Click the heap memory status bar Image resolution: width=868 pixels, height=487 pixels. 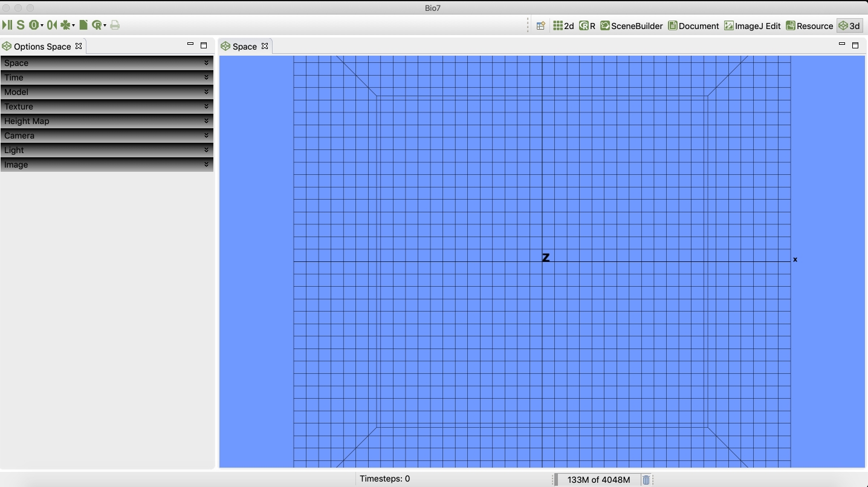click(x=598, y=480)
